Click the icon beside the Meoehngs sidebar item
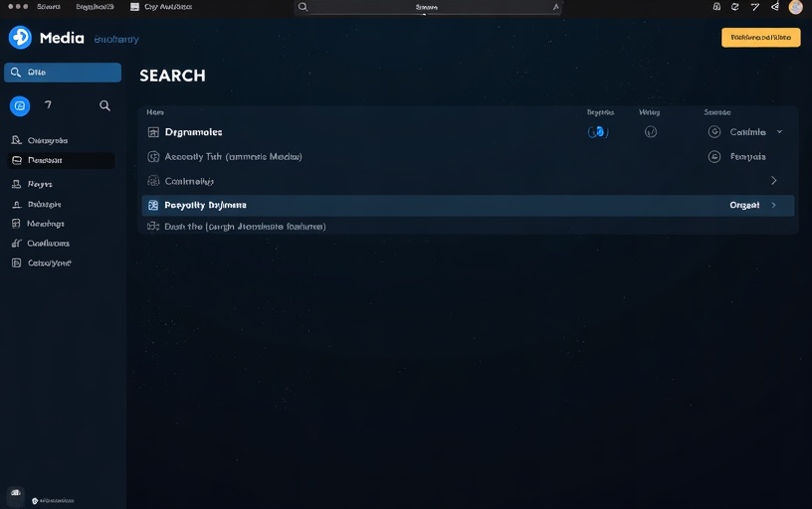Viewport: 812px width, 509px height. (16, 224)
